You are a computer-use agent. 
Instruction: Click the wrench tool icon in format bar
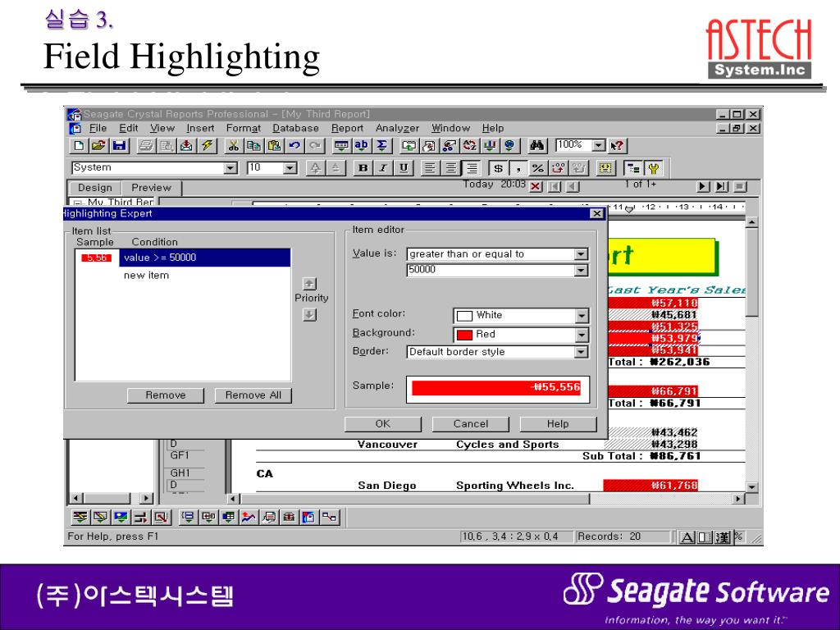[653, 168]
